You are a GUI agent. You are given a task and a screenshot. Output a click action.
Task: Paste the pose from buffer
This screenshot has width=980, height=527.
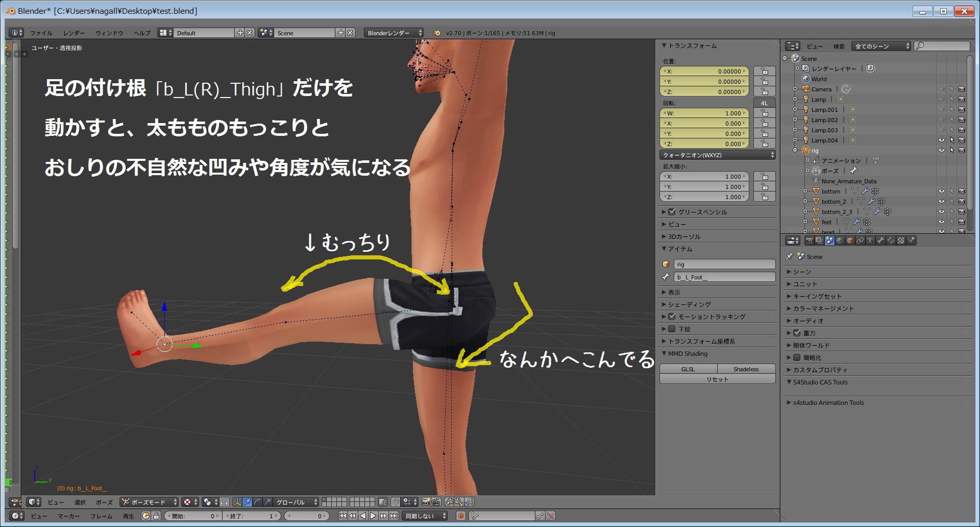459,502
